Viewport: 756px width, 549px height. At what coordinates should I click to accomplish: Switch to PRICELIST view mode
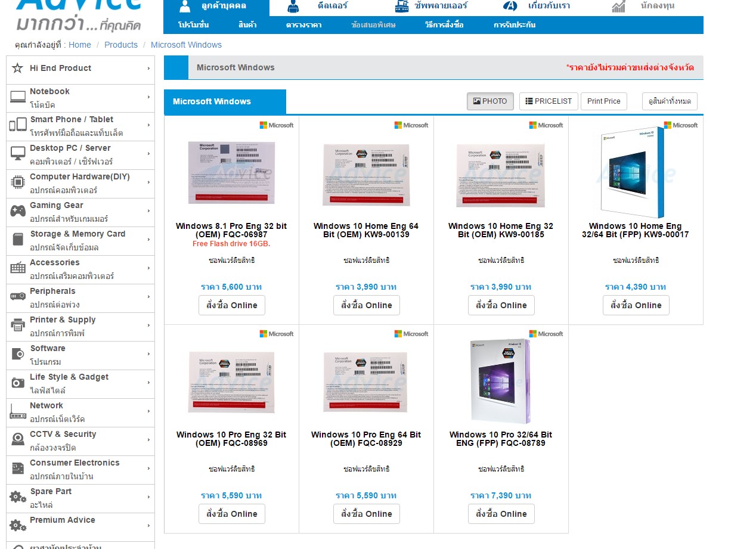point(549,101)
